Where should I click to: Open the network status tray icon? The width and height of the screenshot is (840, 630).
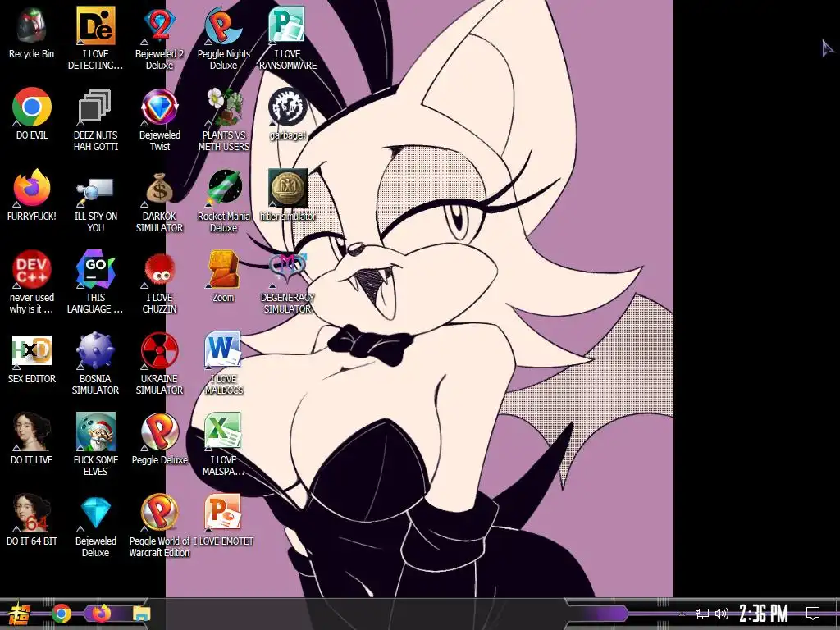point(702,614)
